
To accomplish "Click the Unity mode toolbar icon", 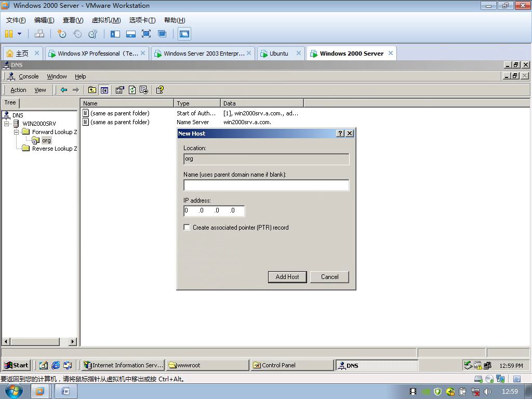I will pos(162,34).
